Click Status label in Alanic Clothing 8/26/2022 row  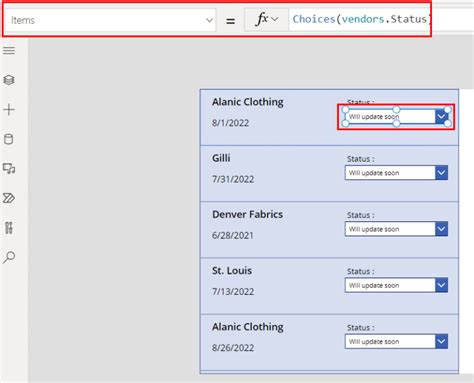coord(361,328)
